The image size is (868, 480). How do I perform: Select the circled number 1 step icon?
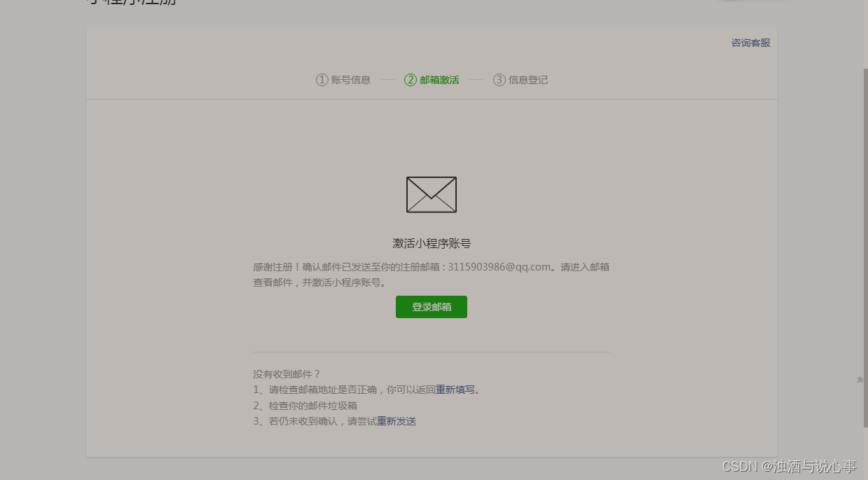(x=322, y=80)
